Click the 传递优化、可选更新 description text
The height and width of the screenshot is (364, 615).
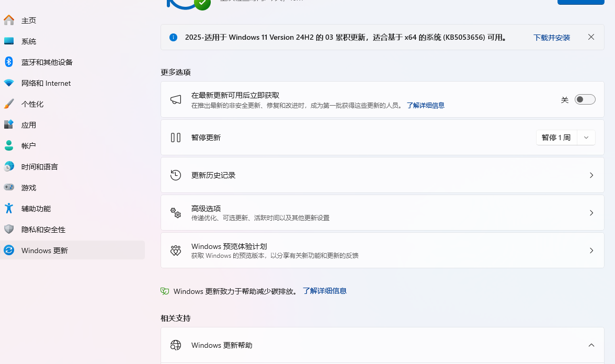pos(260,218)
